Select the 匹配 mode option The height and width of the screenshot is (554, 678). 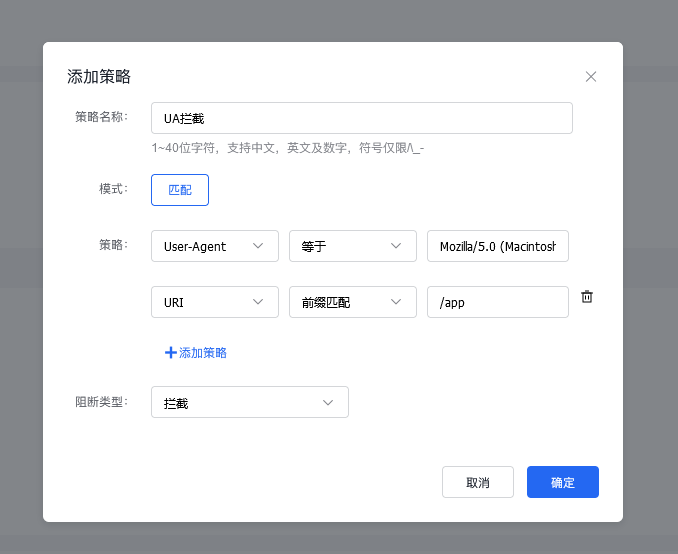tap(180, 190)
